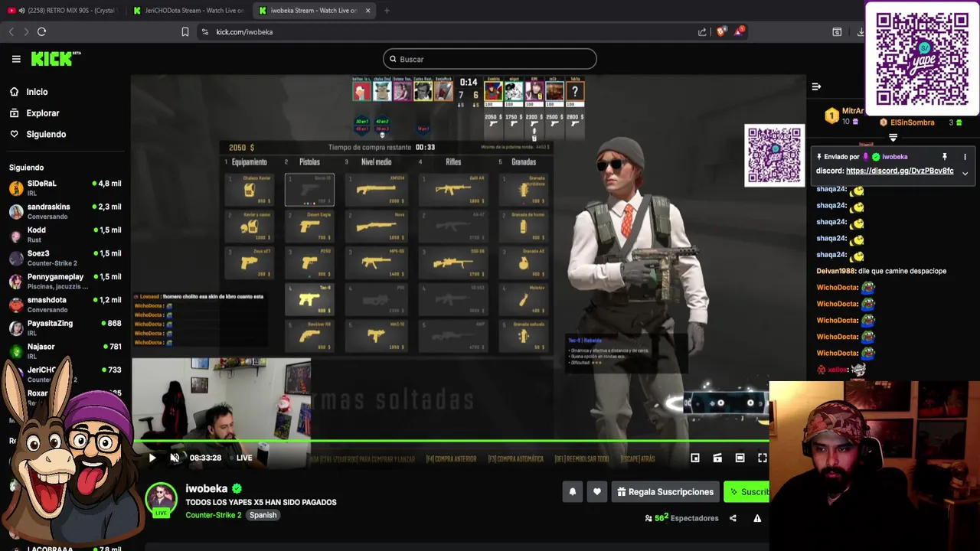980x551 pixels.
Task: Open PayasitaZing channel in followed list
Action: pyautogui.click(x=65, y=328)
